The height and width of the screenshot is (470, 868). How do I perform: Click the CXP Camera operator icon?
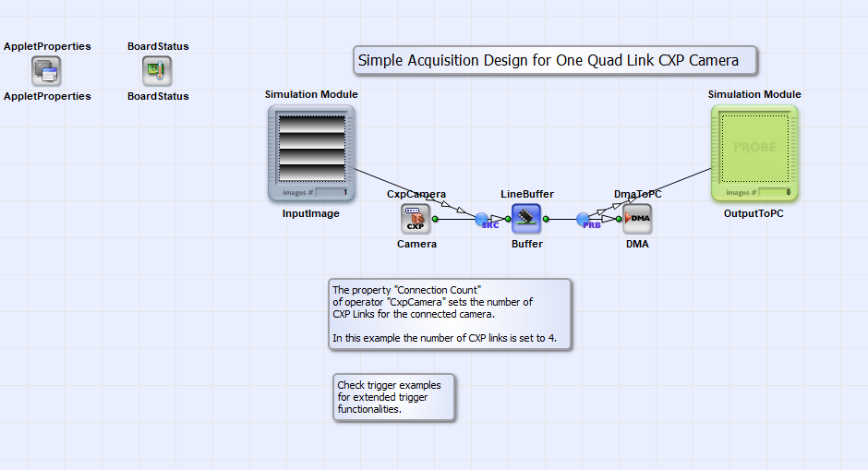416,219
